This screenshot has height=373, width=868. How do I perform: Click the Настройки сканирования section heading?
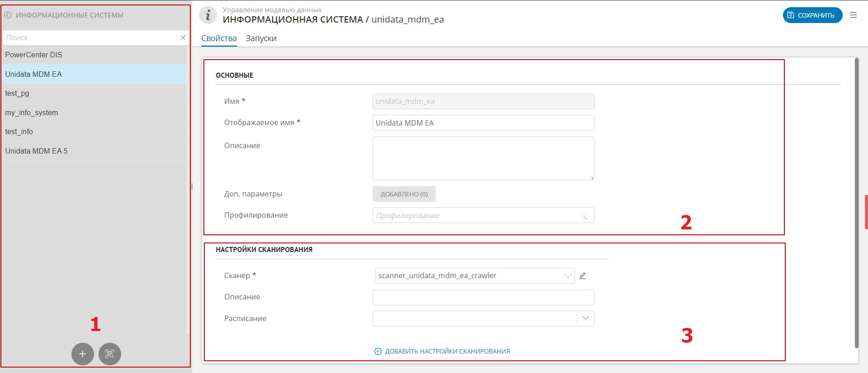(x=264, y=250)
